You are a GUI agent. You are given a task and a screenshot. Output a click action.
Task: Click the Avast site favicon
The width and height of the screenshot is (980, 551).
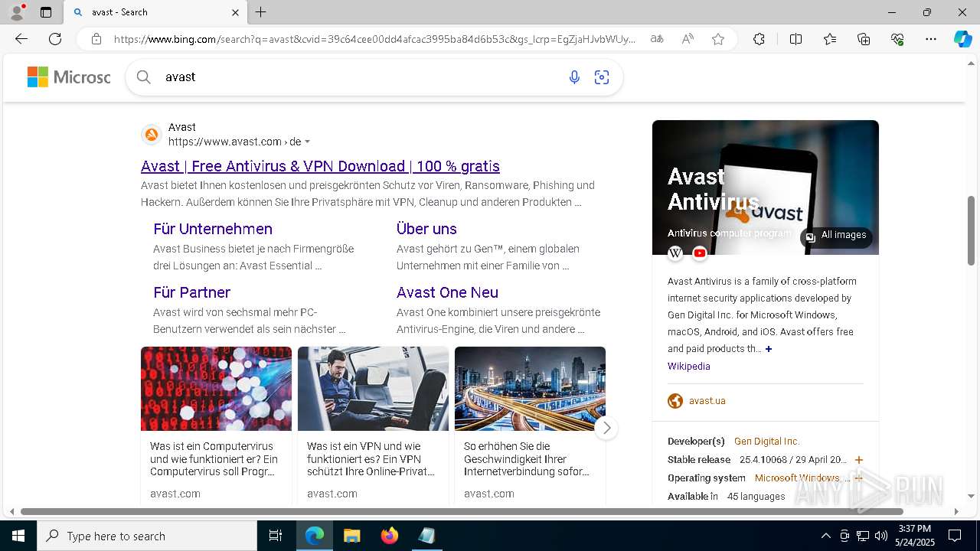coord(152,135)
